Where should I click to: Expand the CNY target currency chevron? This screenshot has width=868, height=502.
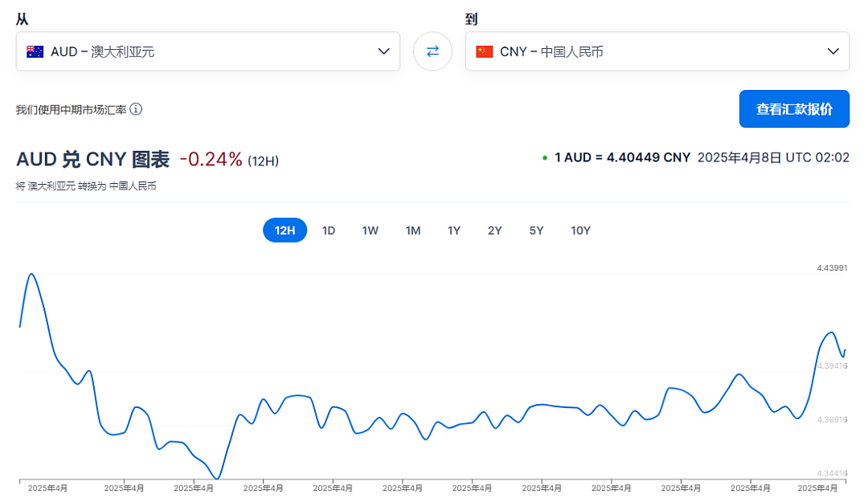[x=833, y=51]
